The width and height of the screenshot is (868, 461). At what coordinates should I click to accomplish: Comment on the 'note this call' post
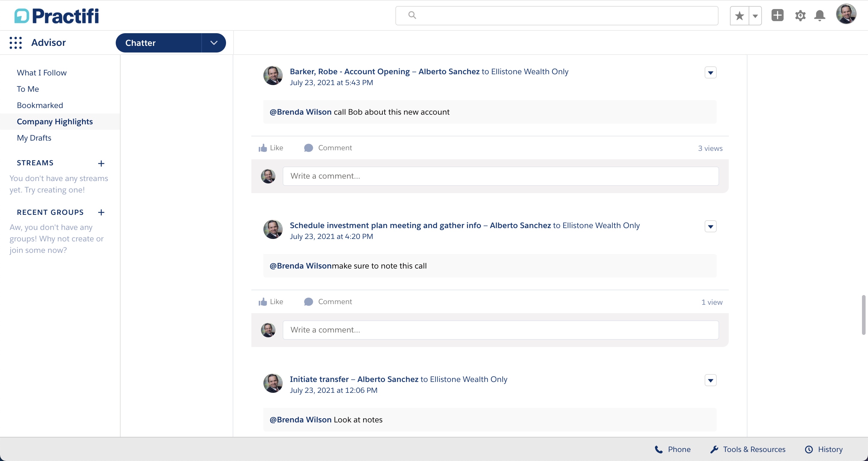tap(328, 301)
